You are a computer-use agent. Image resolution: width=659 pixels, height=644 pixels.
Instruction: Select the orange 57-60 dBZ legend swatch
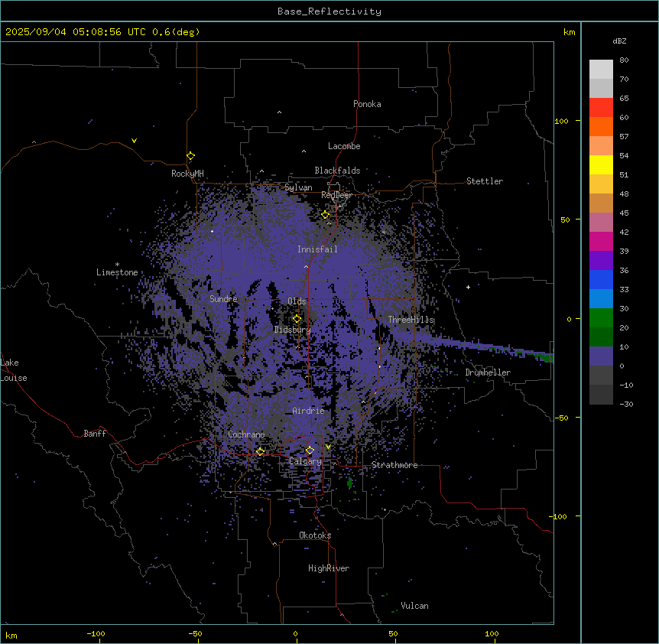pyautogui.click(x=601, y=126)
